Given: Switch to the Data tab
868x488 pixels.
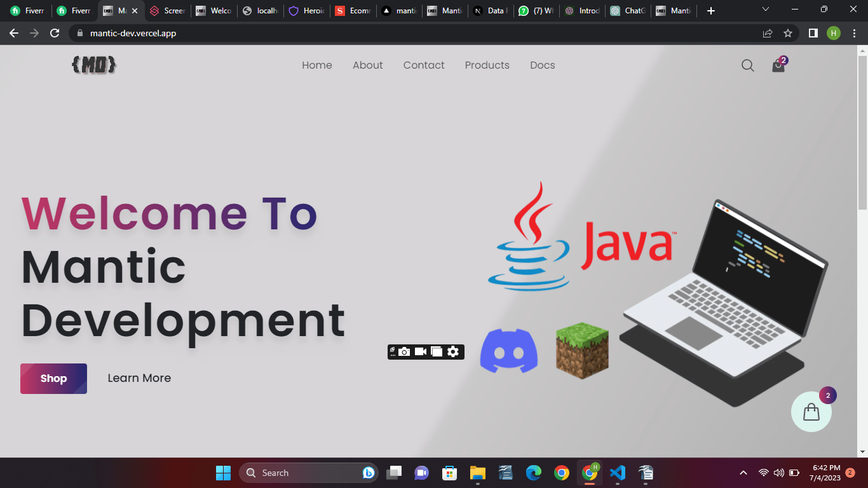Looking at the screenshot, I should click(491, 11).
